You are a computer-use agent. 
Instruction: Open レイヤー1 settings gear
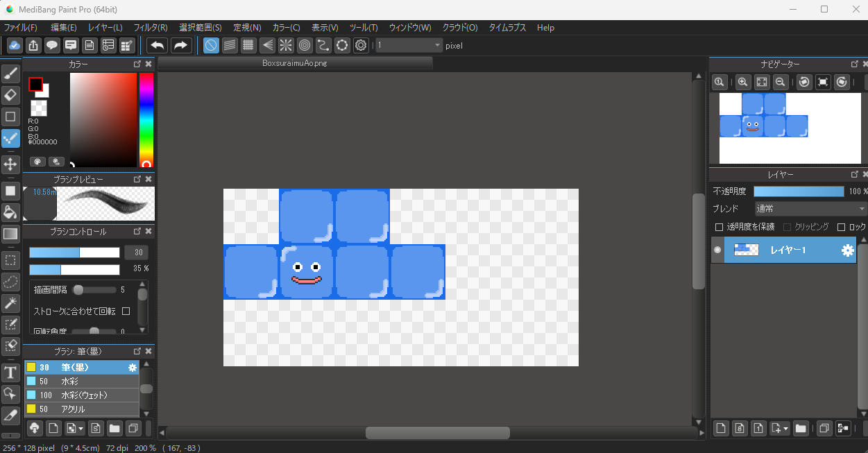point(847,250)
